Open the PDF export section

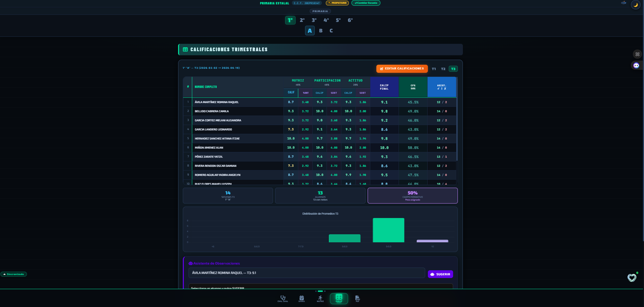click(358, 299)
